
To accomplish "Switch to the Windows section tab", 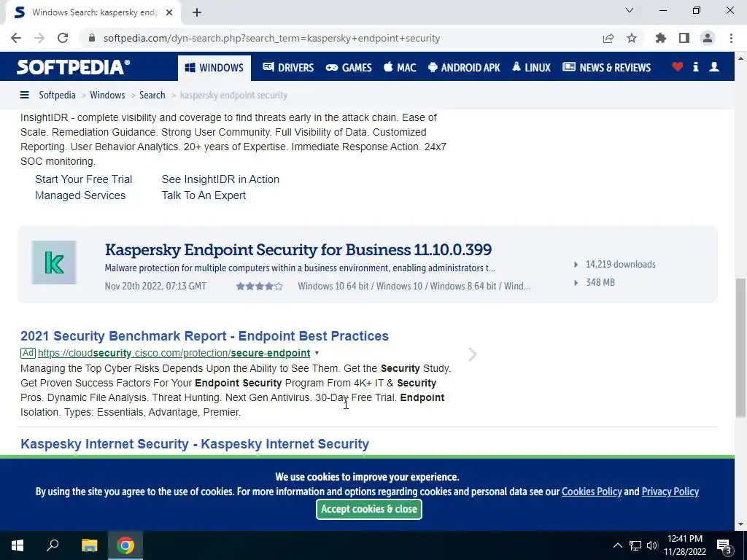I will [214, 68].
